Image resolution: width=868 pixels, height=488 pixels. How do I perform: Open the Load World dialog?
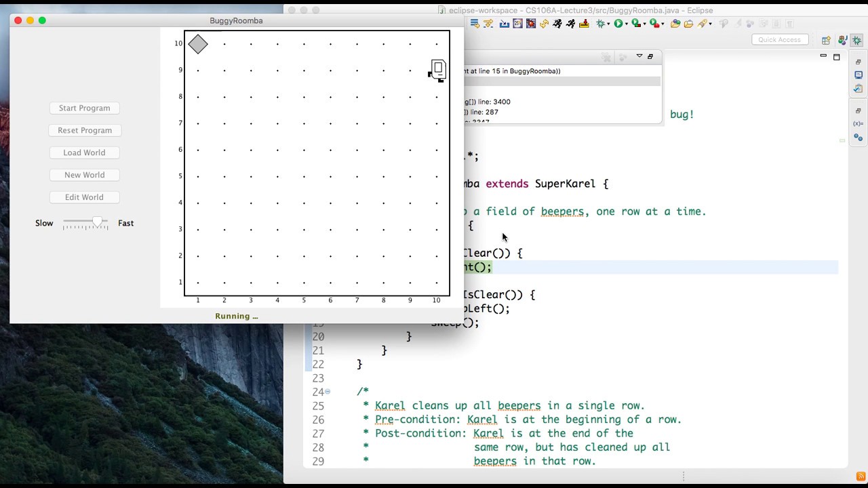pyautogui.click(x=84, y=152)
